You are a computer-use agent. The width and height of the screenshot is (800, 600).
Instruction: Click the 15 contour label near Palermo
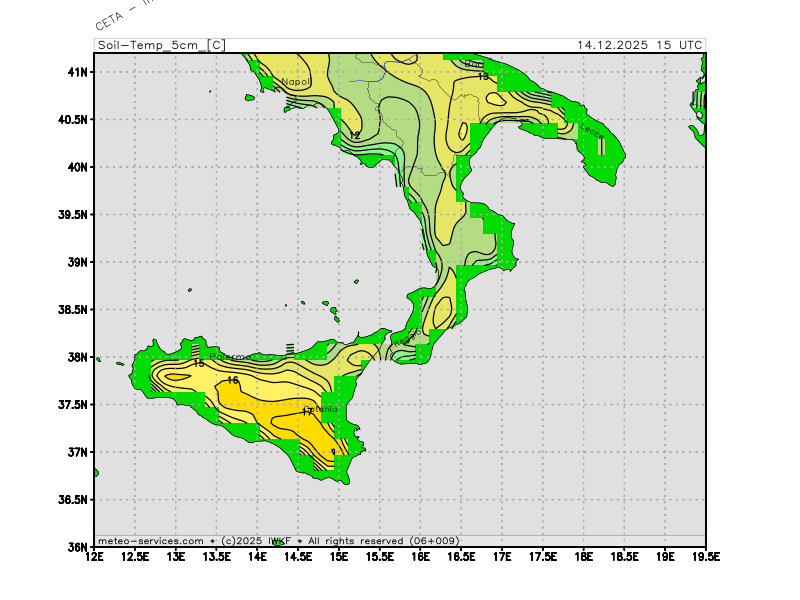coord(199,364)
